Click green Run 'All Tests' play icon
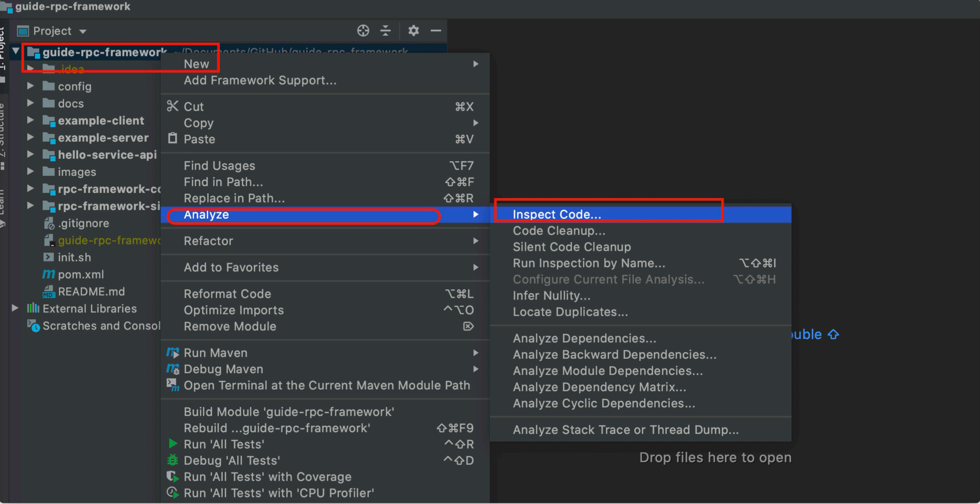Viewport: 980px width, 504px height. coord(173,444)
